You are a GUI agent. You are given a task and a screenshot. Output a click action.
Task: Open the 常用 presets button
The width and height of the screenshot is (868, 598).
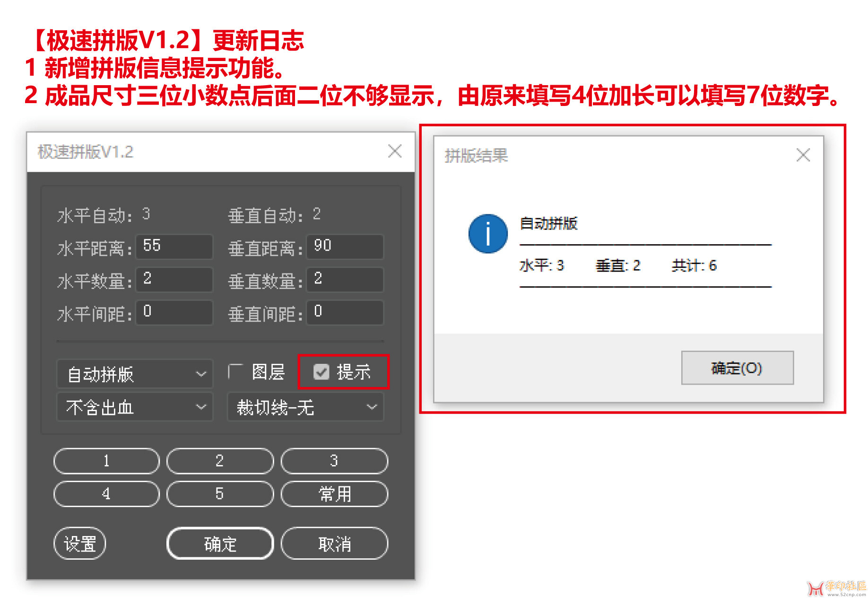pyautogui.click(x=334, y=494)
